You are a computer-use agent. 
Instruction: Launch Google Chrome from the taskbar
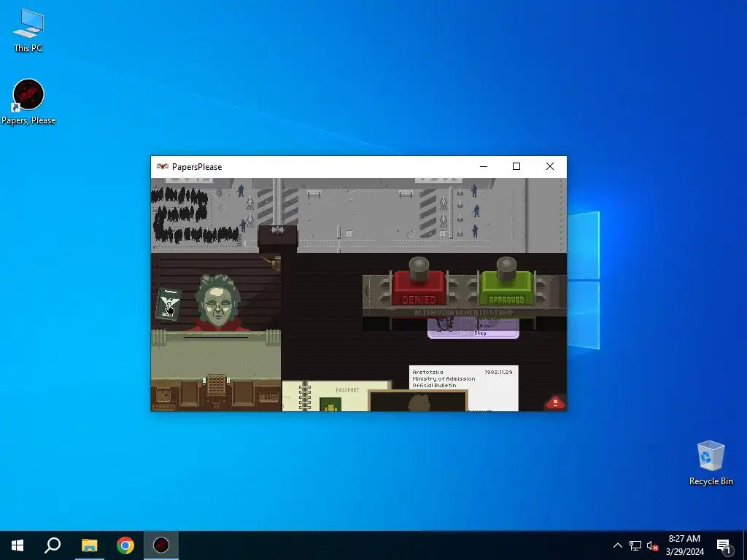(125, 545)
